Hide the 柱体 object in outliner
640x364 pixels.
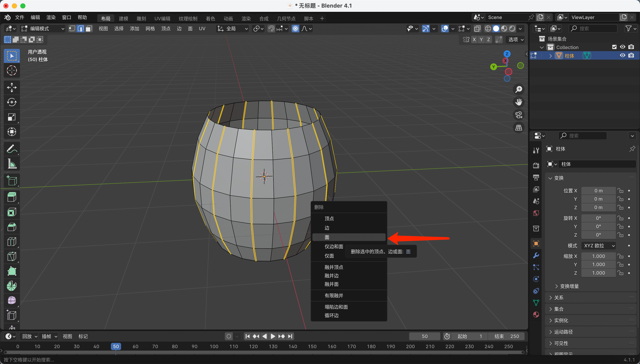(622, 56)
